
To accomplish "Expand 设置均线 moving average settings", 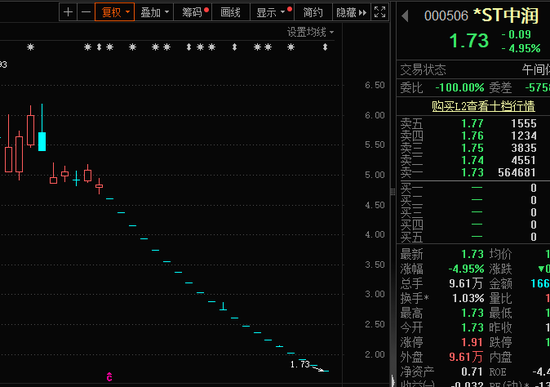I will pos(310,32).
